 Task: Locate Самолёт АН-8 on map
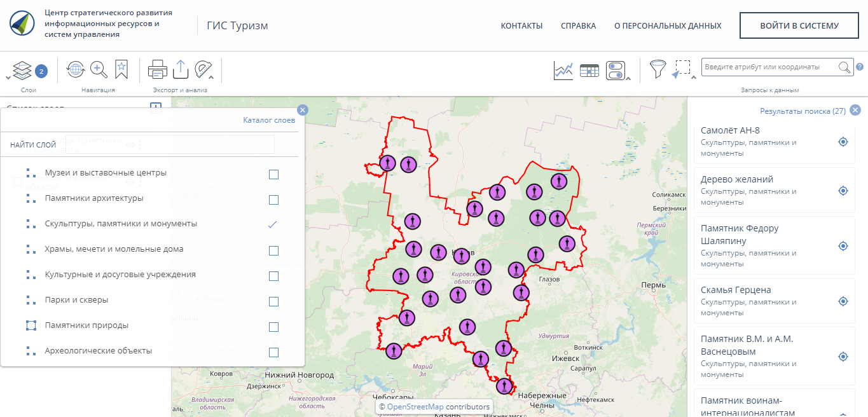(x=843, y=142)
